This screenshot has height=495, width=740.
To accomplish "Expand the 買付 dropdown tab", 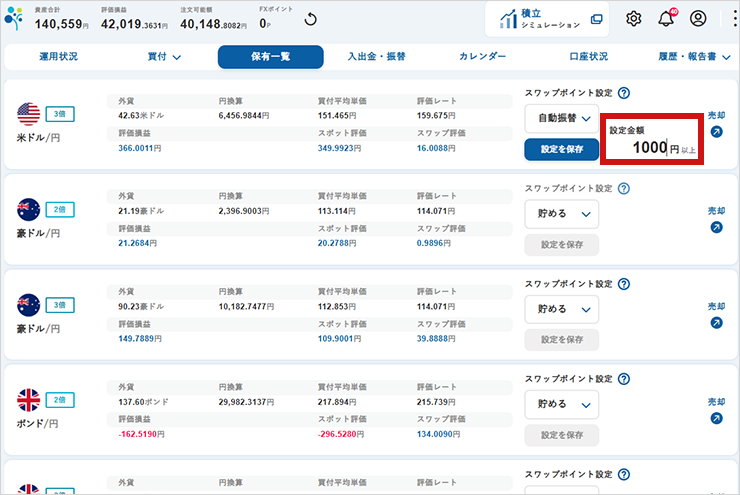I will coord(164,57).
